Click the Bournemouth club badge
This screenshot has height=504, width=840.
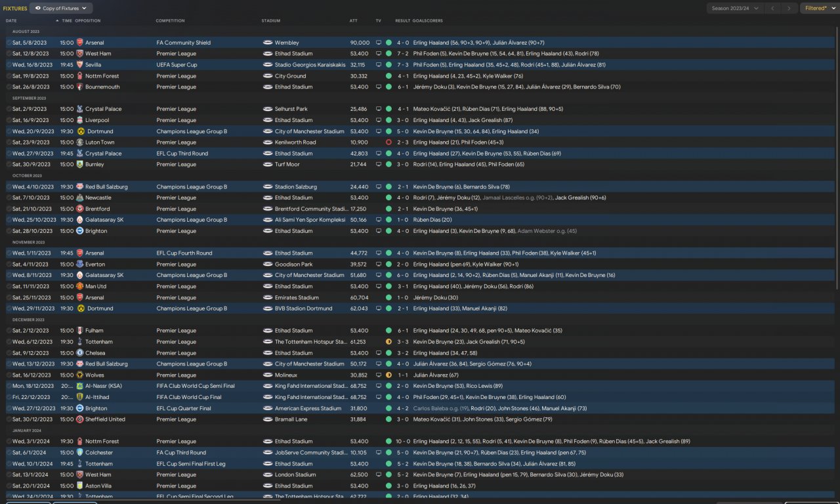(x=79, y=87)
